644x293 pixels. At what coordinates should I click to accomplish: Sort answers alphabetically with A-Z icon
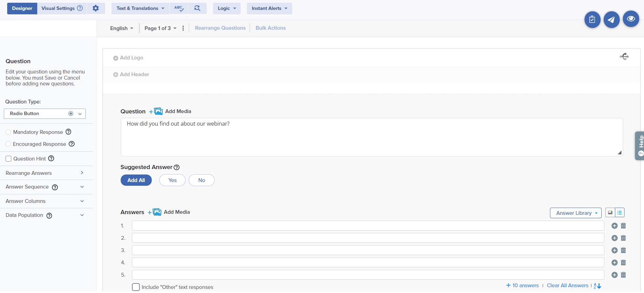[x=597, y=286]
